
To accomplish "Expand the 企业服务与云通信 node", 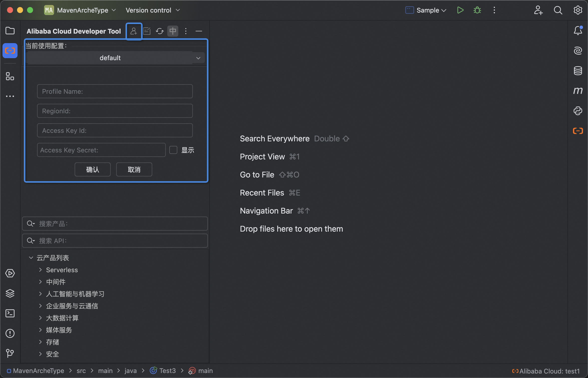I will pyautogui.click(x=41, y=306).
